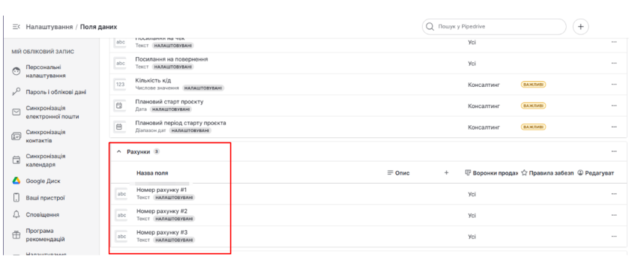Viewport: 644px width, 263px height.
Task: Open Синхронізація контактів
Action: 45,137
